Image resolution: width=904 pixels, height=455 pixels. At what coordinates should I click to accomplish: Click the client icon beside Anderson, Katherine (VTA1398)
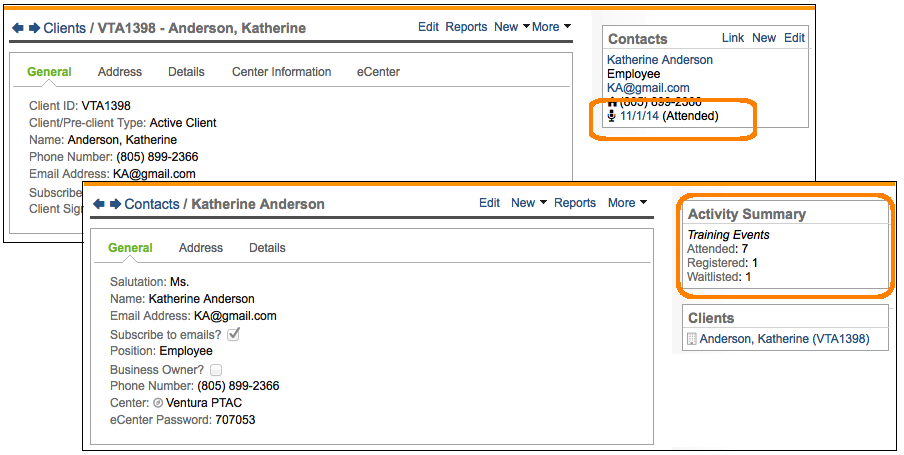(x=691, y=340)
